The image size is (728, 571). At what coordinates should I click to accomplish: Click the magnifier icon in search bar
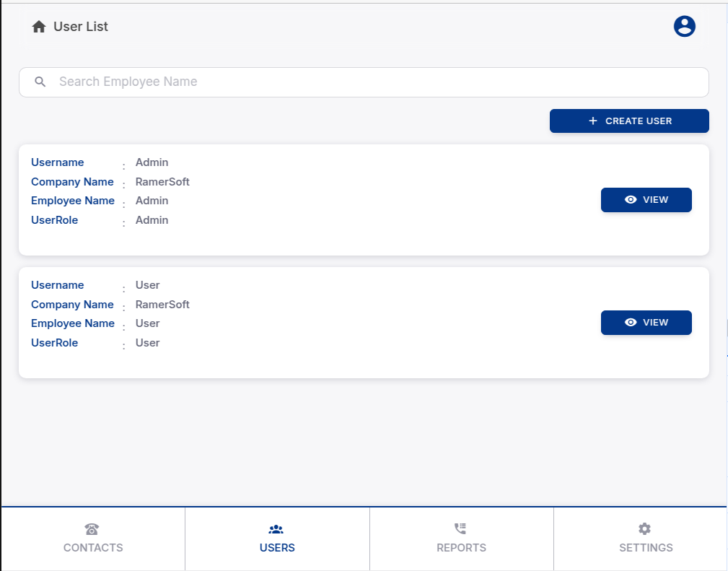point(40,82)
